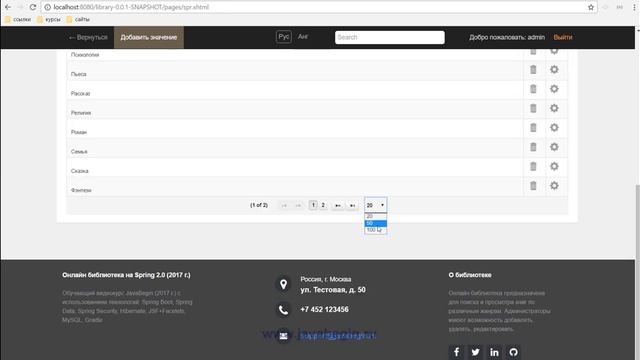640x360 pixels.
Task: Open the курсы bookmarks folder
Action: coord(49,19)
